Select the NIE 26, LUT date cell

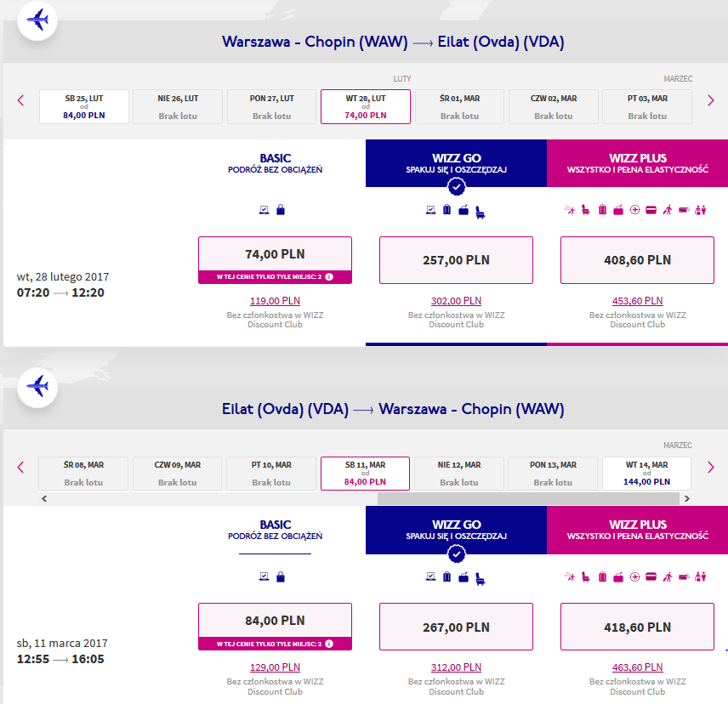(x=178, y=107)
